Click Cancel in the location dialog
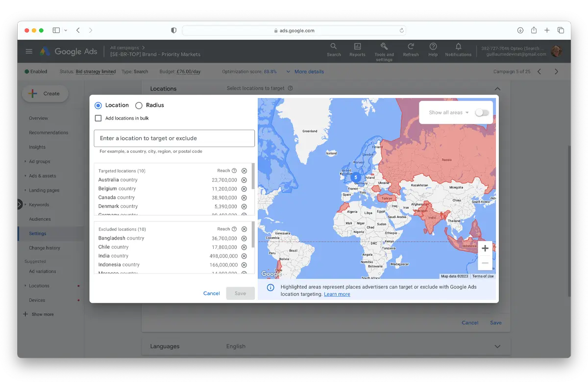 [211, 294]
